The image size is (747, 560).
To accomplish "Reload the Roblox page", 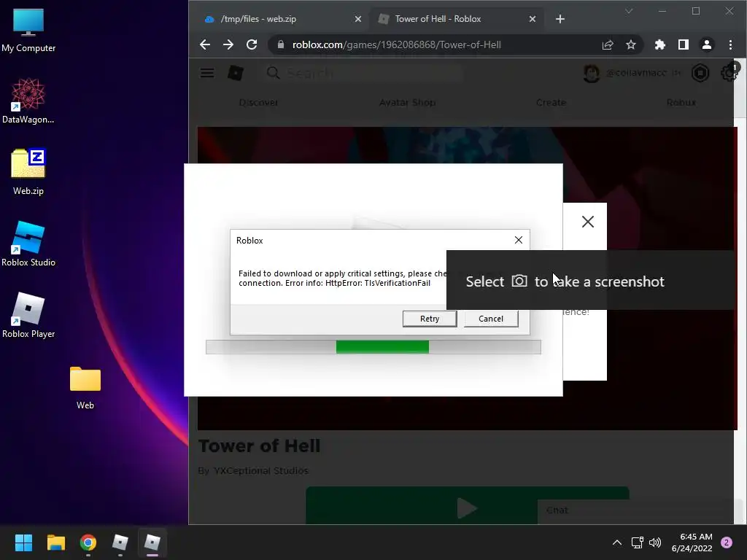I will pyautogui.click(x=252, y=44).
